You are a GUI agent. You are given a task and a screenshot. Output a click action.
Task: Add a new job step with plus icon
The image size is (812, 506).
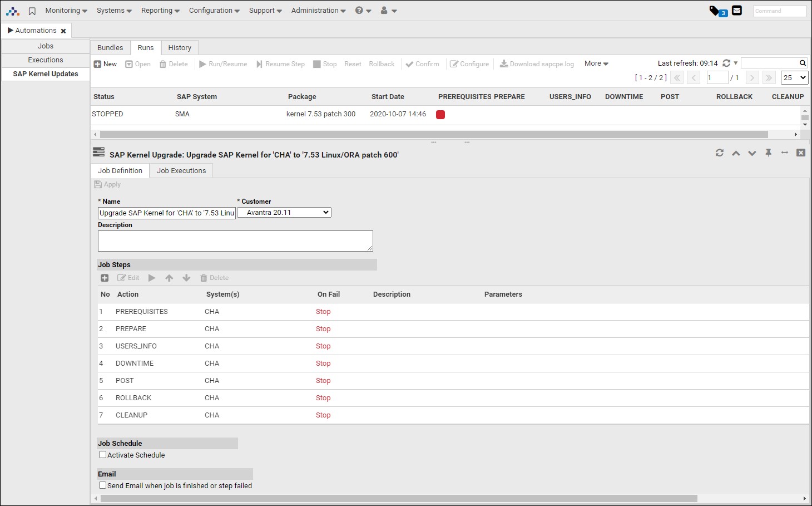105,278
